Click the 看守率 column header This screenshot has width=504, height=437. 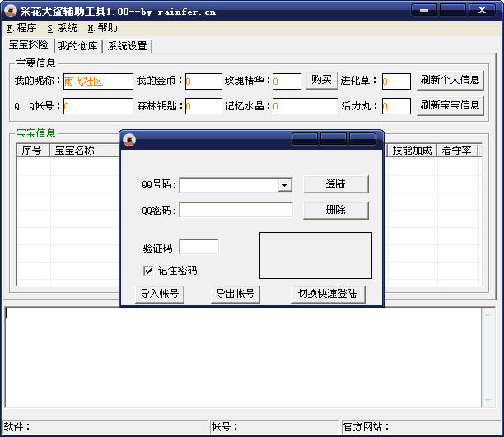457,151
